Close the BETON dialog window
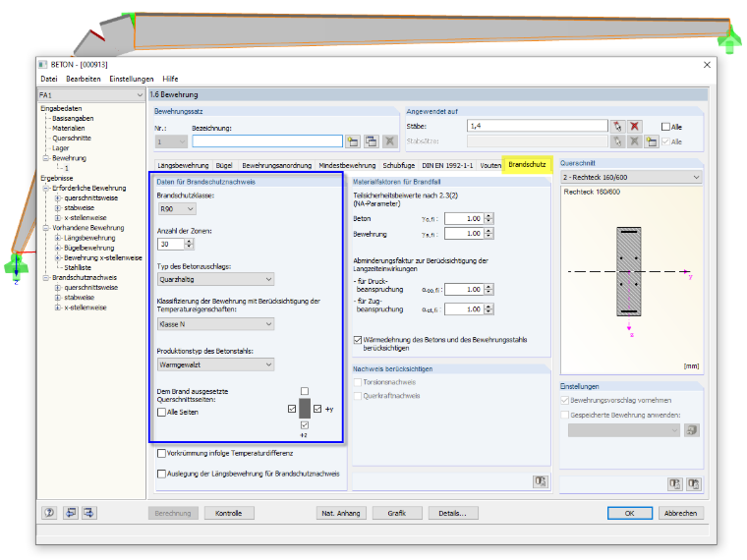This screenshot has width=747, height=560. tap(707, 64)
